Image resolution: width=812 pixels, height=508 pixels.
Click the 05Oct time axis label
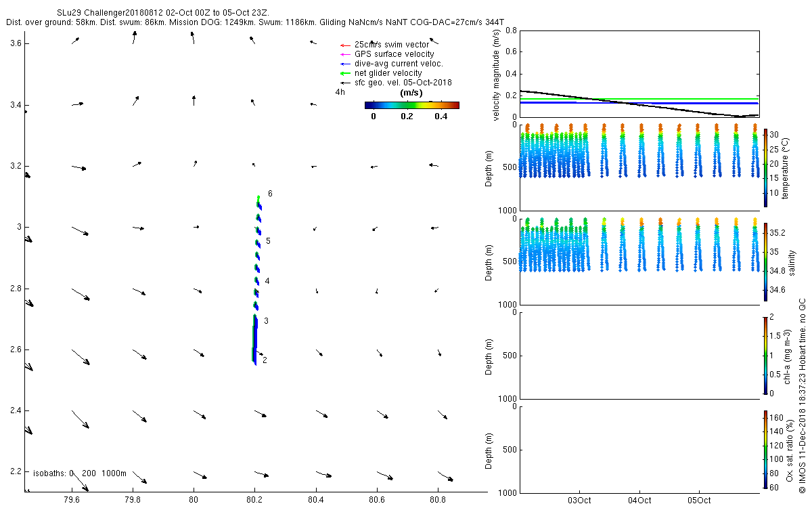point(699,501)
